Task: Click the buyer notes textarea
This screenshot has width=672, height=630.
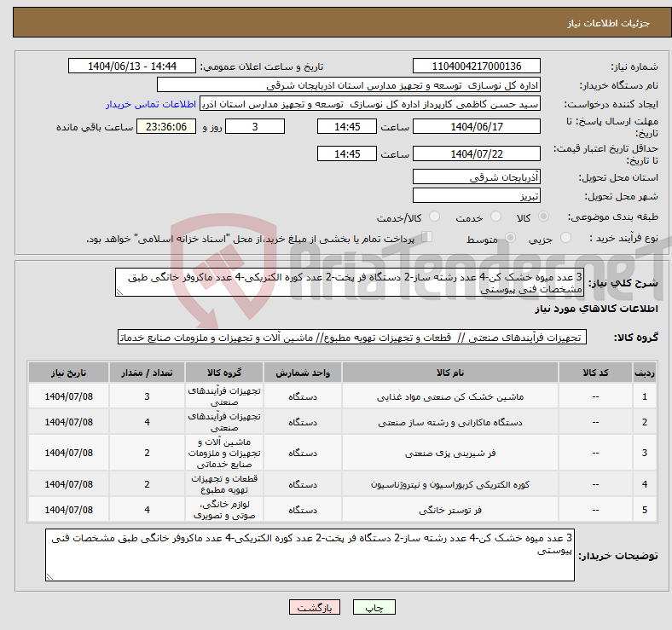Action: [x=310, y=555]
